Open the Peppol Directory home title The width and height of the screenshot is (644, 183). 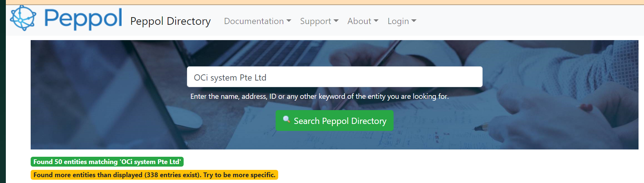click(170, 21)
